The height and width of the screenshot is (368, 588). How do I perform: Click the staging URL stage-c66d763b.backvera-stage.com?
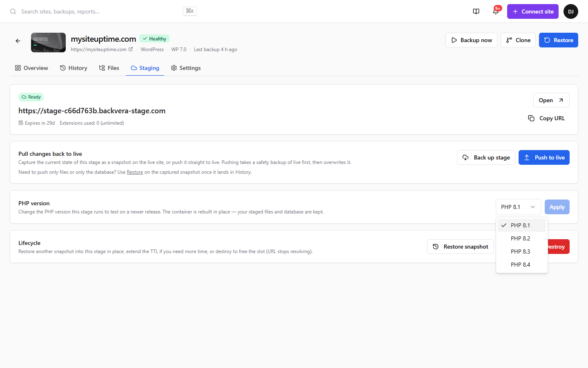(x=92, y=111)
